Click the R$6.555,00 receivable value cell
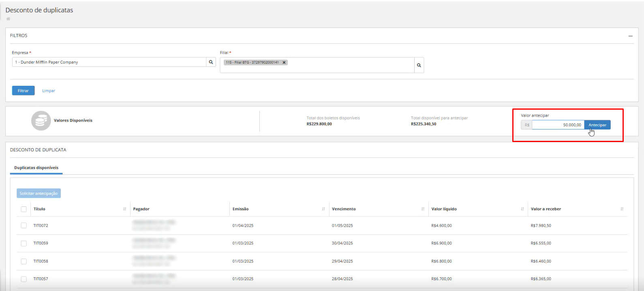644x291 pixels. click(541, 243)
